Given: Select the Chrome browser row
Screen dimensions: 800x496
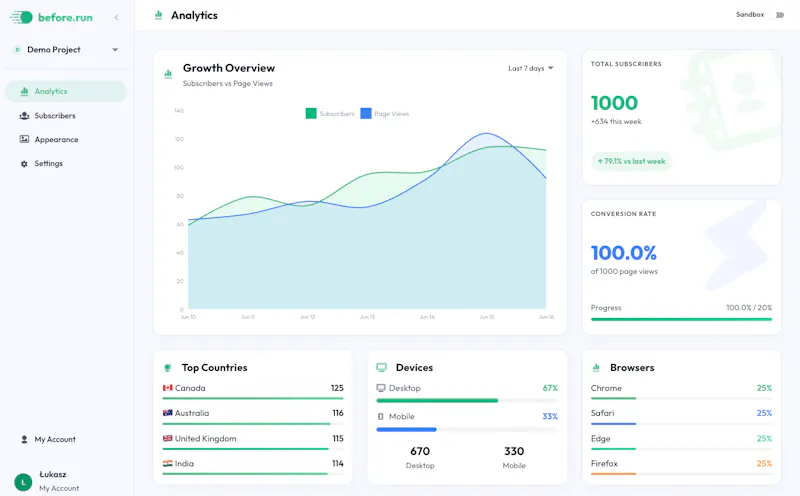Looking at the screenshot, I should click(681, 391).
